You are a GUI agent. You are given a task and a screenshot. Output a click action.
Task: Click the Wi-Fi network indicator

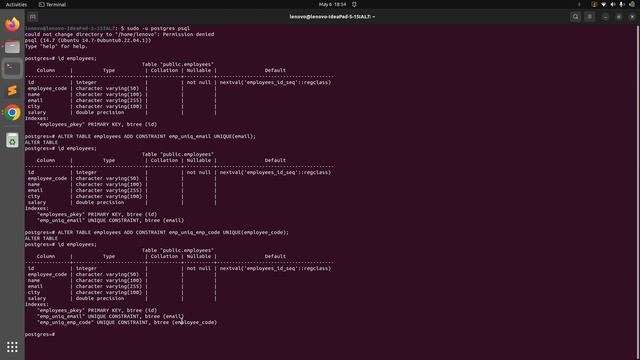603,4
